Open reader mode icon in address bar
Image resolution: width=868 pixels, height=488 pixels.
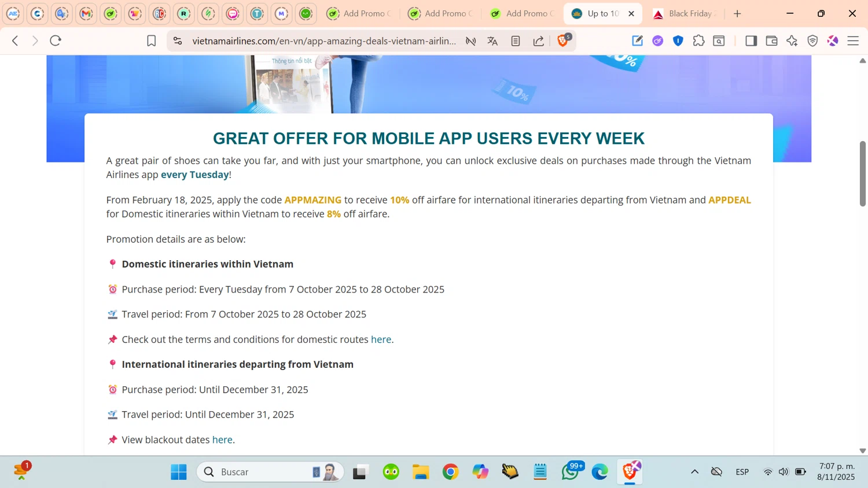point(516,41)
